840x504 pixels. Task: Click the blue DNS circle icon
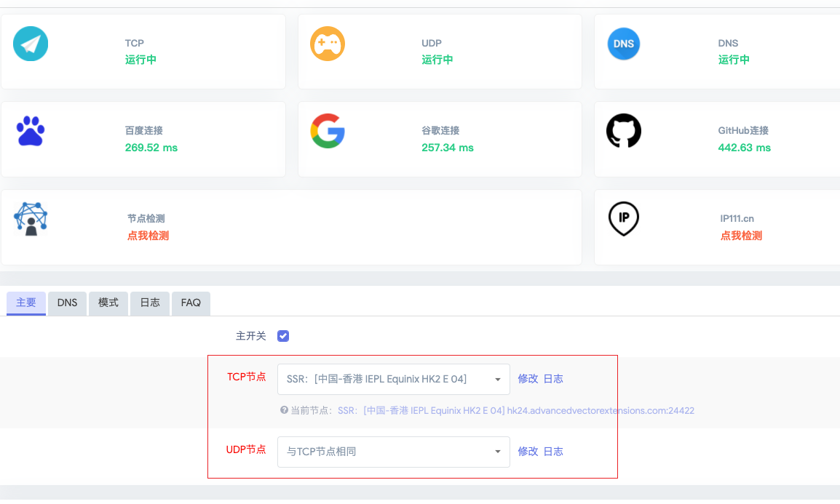coord(624,44)
